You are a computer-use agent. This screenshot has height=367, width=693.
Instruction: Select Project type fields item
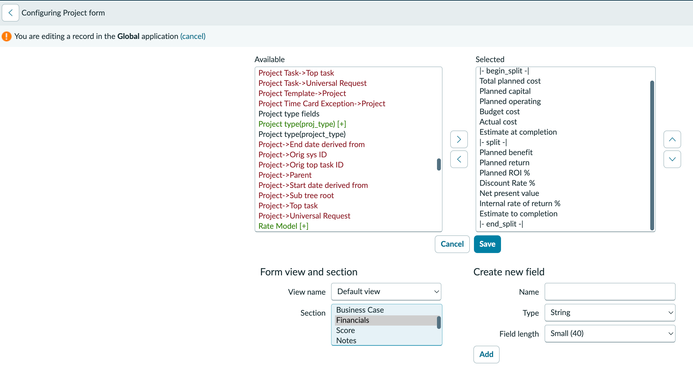point(289,114)
